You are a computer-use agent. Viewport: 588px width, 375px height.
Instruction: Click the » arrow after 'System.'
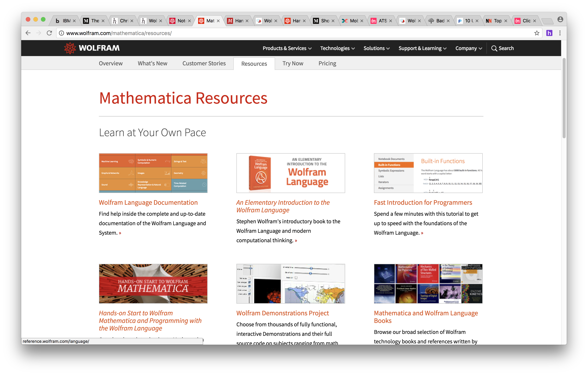120,233
